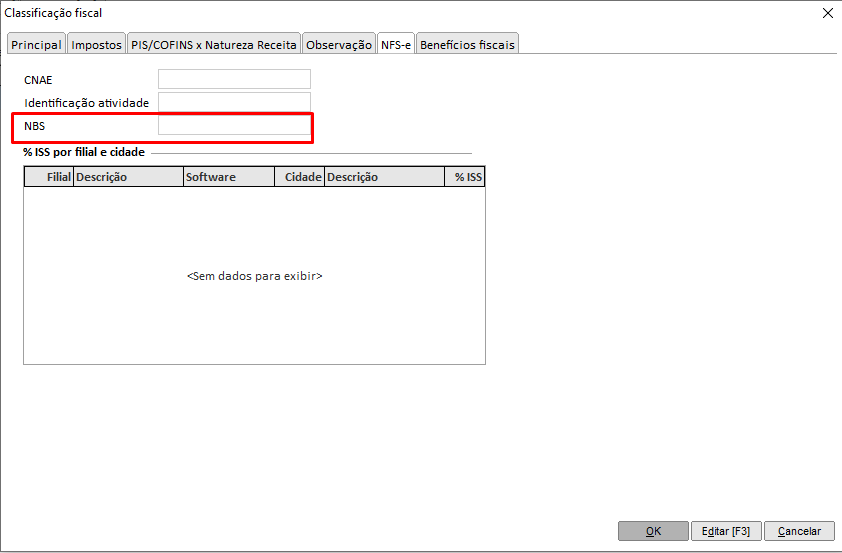Close the Classificação fiscal window
This screenshot has height=553, width=842.
[x=827, y=13]
